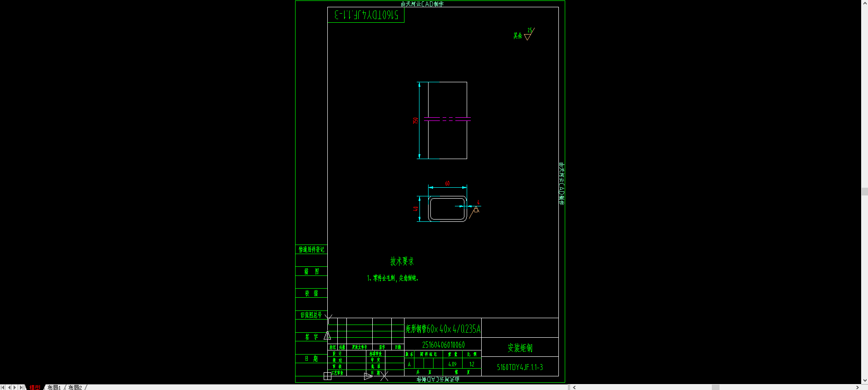
Task: Select the mirrored drawing number at top-left
Action: (366, 15)
